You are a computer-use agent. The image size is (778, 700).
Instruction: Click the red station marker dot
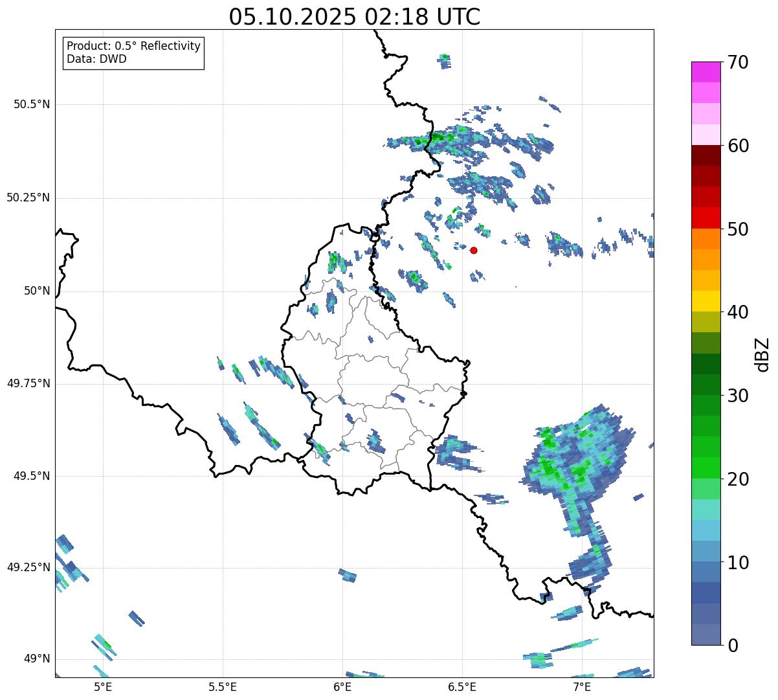coord(474,250)
